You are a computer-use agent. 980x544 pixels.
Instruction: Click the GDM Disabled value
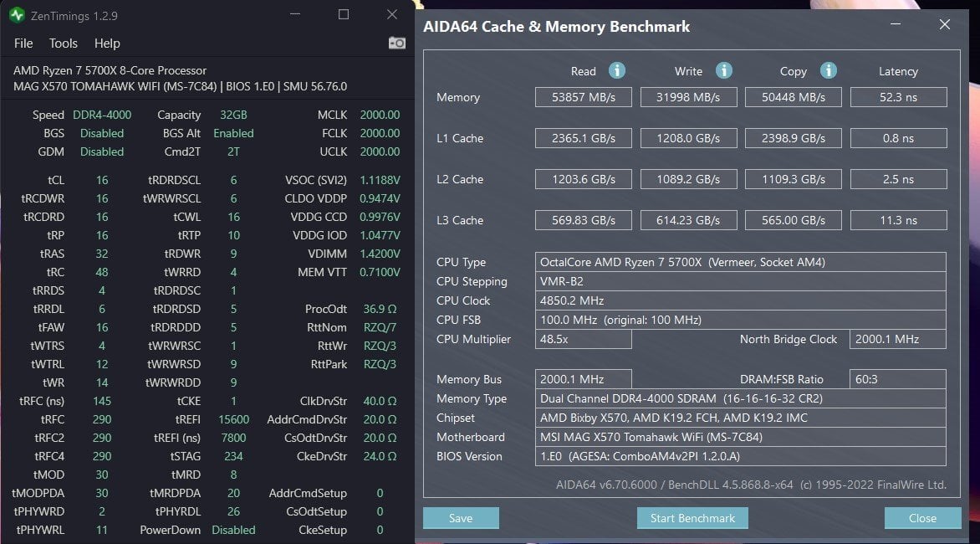pos(102,152)
